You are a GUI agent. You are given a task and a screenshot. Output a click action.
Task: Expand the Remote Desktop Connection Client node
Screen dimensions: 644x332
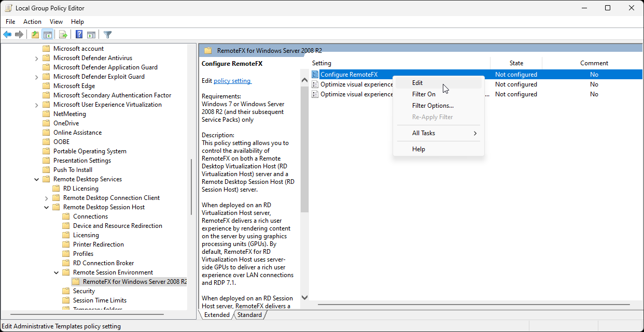[x=46, y=197]
